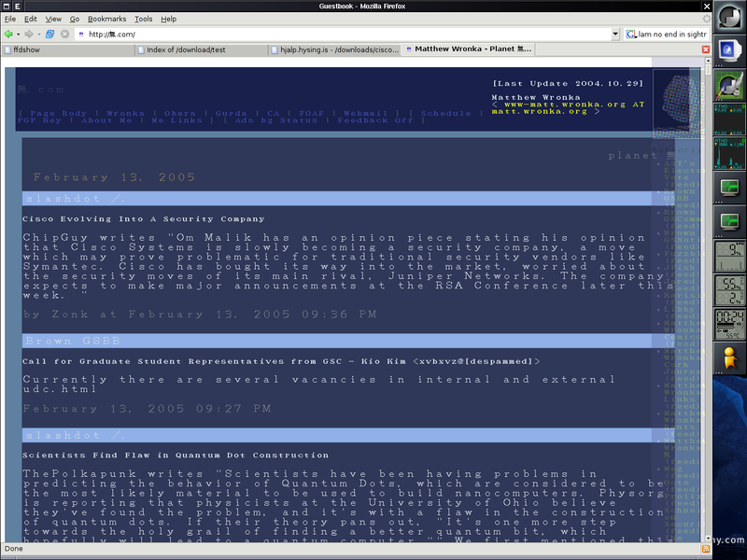Open the upper green monitor dock icon
This screenshot has width=747, height=560.
click(729, 188)
